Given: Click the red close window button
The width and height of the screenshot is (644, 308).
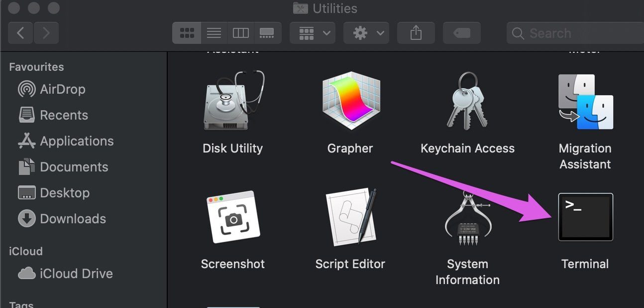Looking at the screenshot, I should coord(15,8).
